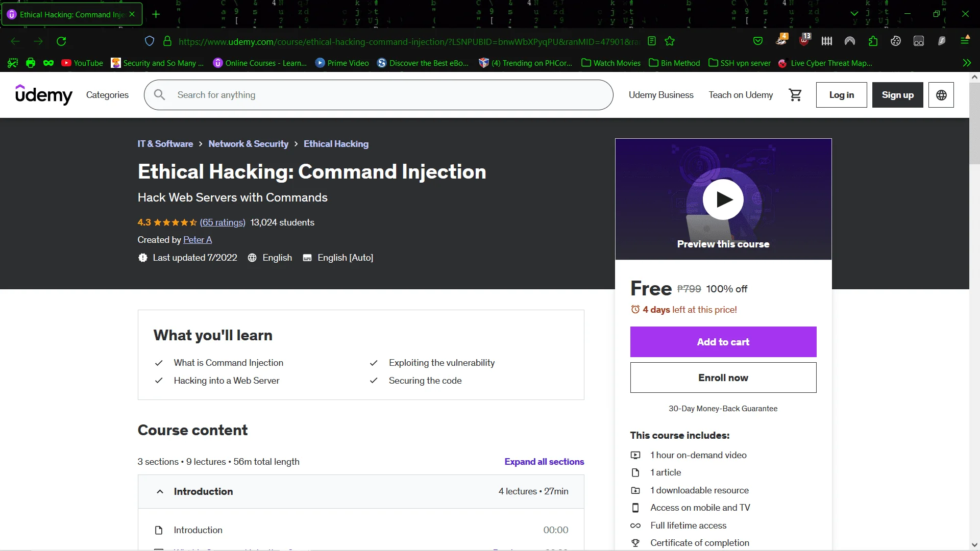The image size is (980, 551).
Task: Open the list all tabs dropdown
Action: coord(854,14)
